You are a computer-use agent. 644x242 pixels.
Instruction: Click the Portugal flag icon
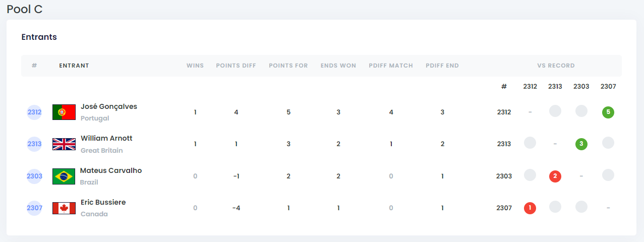tap(64, 112)
